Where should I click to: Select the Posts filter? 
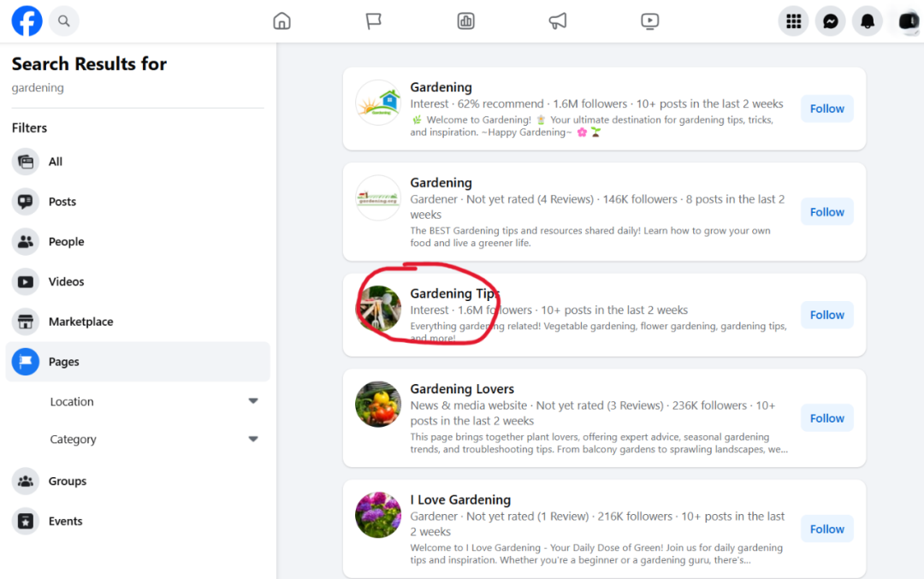click(x=62, y=202)
